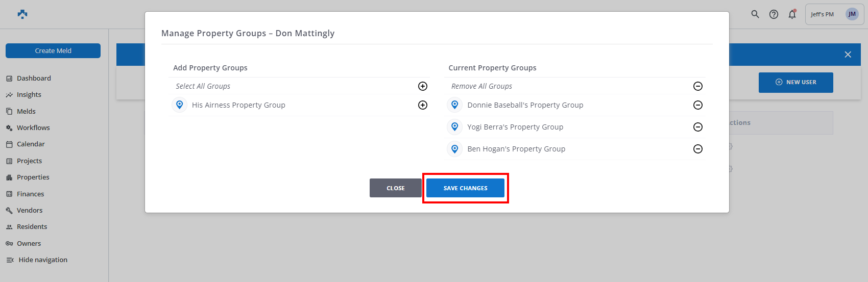
Task: Remove Yogi Berra's Property Group
Action: coord(698,127)
